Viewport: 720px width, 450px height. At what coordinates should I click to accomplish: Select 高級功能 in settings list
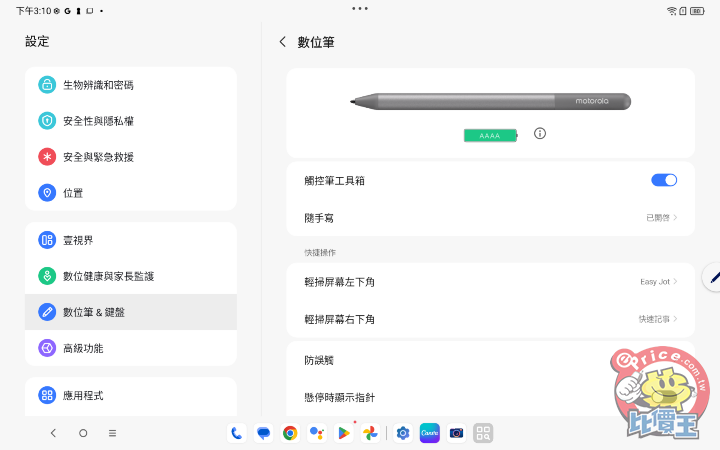(131, 348)
